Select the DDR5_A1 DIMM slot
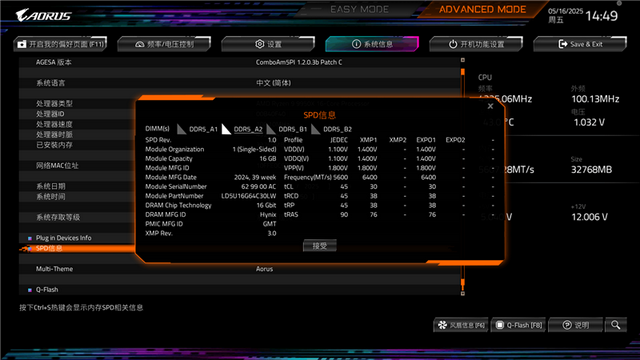The width and height of the screenshot is (640, 360). coord(203,129)
